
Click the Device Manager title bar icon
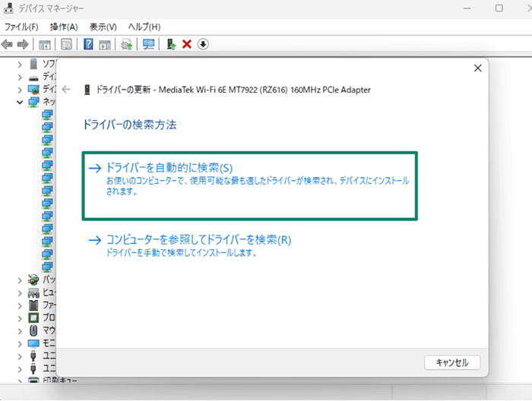[x=8, y=8]
